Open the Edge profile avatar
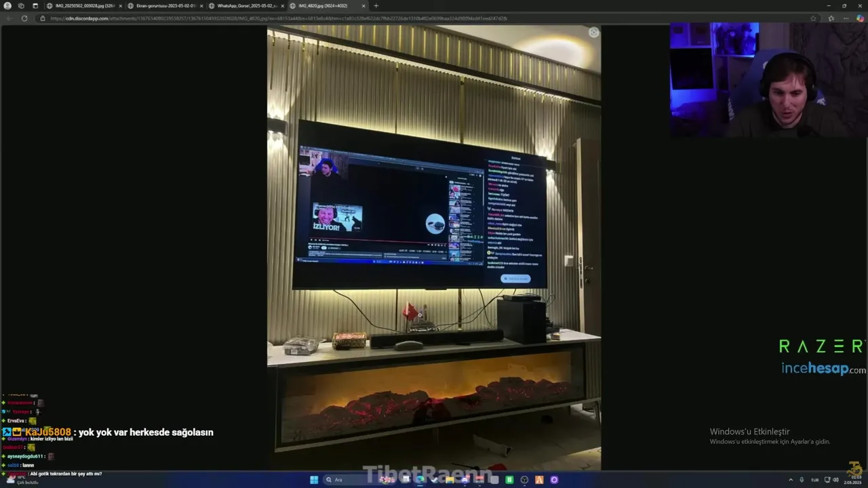Screen dimensions: 868x488 (x=8, y=5)
